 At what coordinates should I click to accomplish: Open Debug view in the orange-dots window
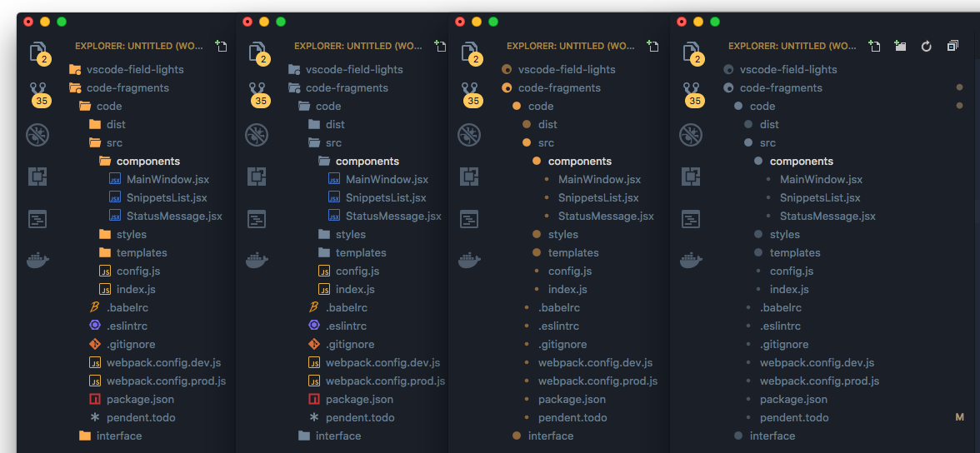point(469,134)
